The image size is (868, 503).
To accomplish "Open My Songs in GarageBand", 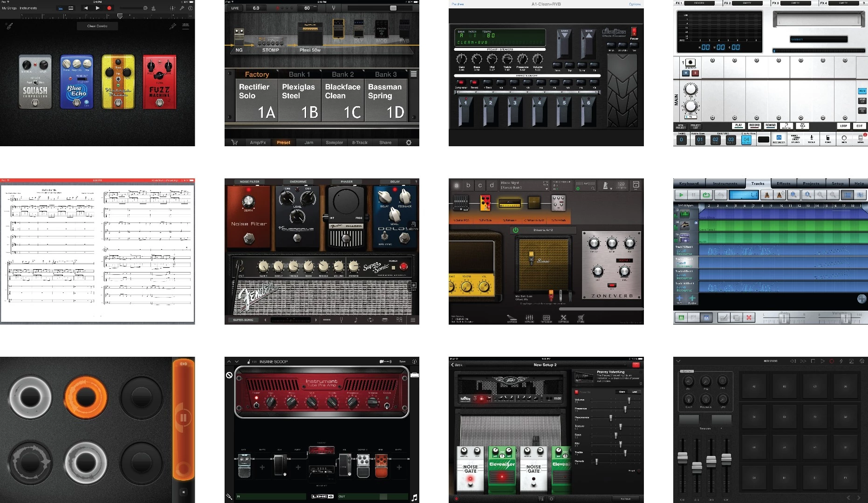I will (x=9, y=8).
